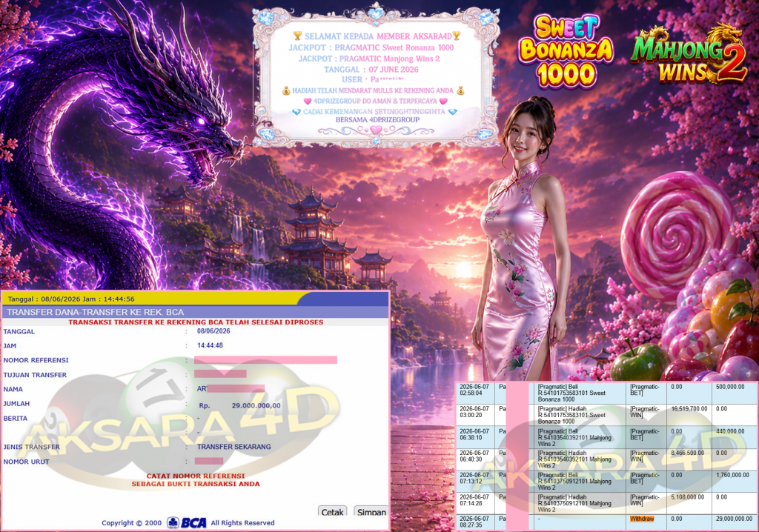This screenshot has width=759, height=532.
Task: Click the amount 29.000.000,00 on the receipt
Action: (x=256, y=405)
